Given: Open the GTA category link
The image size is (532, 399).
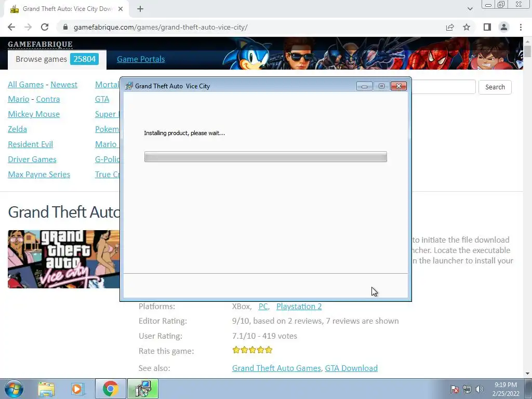Looking at the screenshot, I should 102,99.
